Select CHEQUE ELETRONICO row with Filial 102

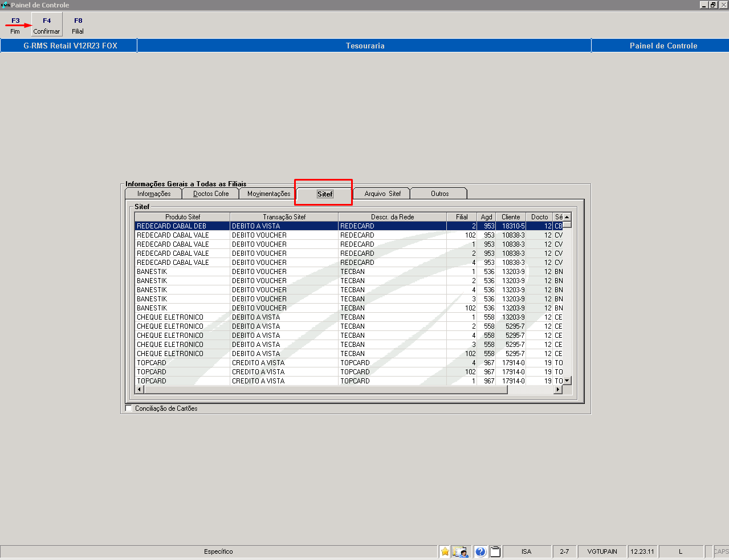[x=348, y=353]
